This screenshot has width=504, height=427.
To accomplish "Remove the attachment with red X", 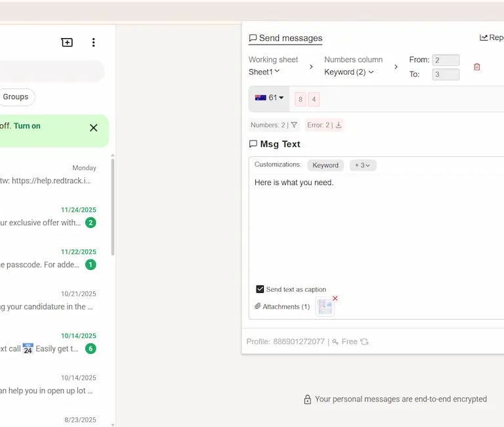I will click(335, 298).
